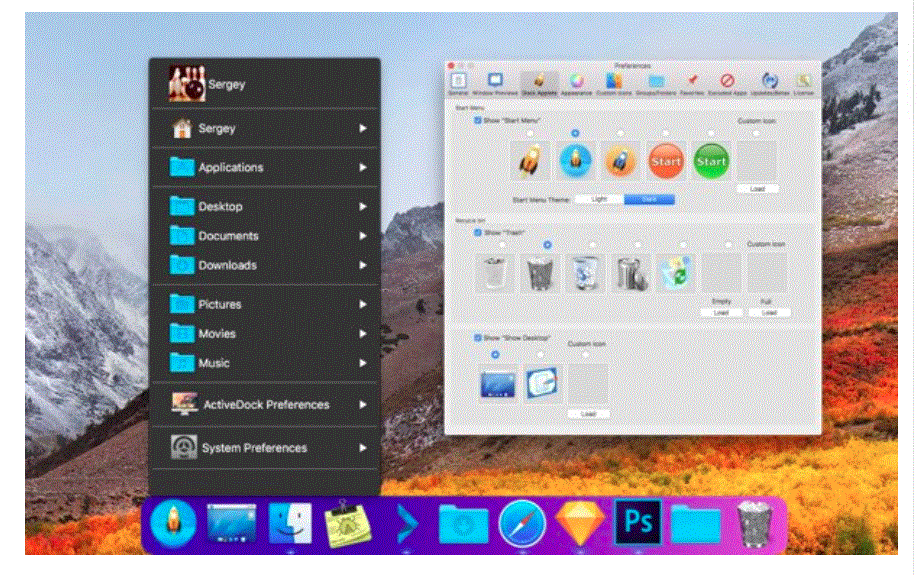Expand the Downloads submenu arrow
The width and height of the screenshot is (917, 575).
point(363,265)
